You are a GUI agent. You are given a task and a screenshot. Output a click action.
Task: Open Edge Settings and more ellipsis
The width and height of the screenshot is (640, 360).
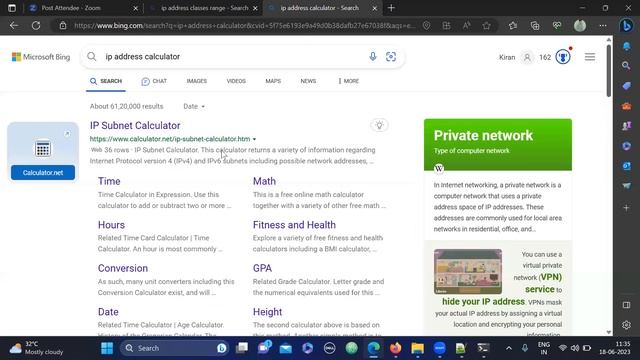(602, 25)
